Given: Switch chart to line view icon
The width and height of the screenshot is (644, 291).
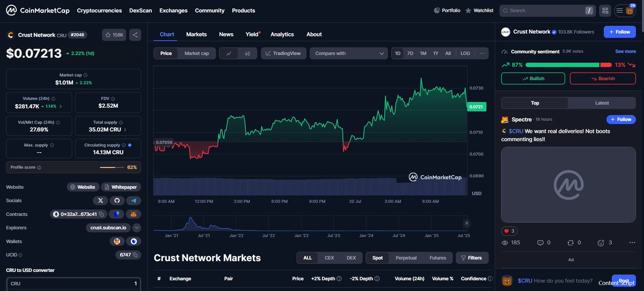Looking at the screenshot, I should coord(229,54).
